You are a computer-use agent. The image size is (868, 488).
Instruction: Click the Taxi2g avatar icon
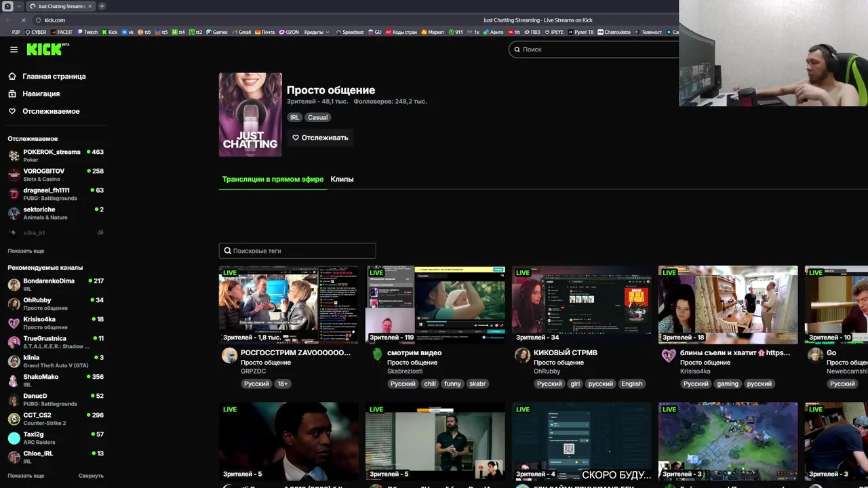click(x=14, y=438)
